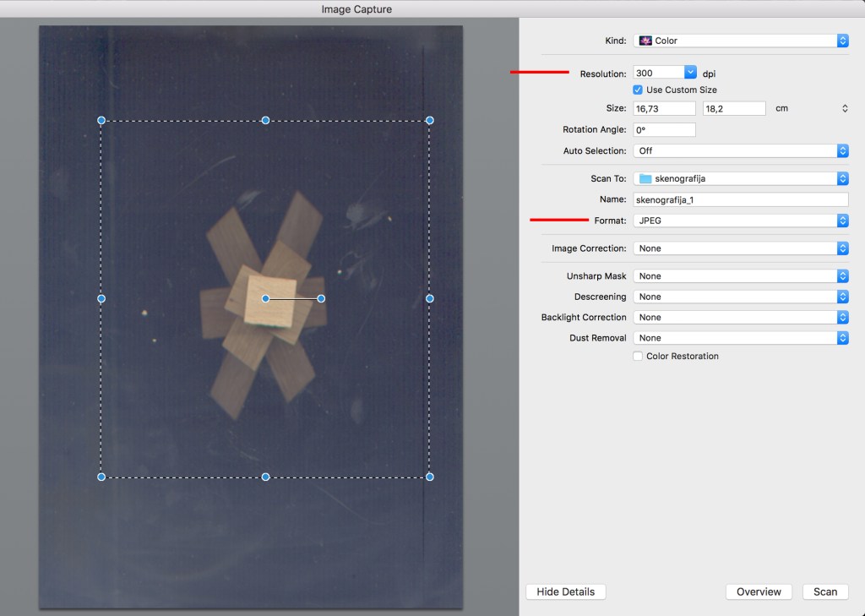Enable the Color Restoration checkbox

(639, 357)
